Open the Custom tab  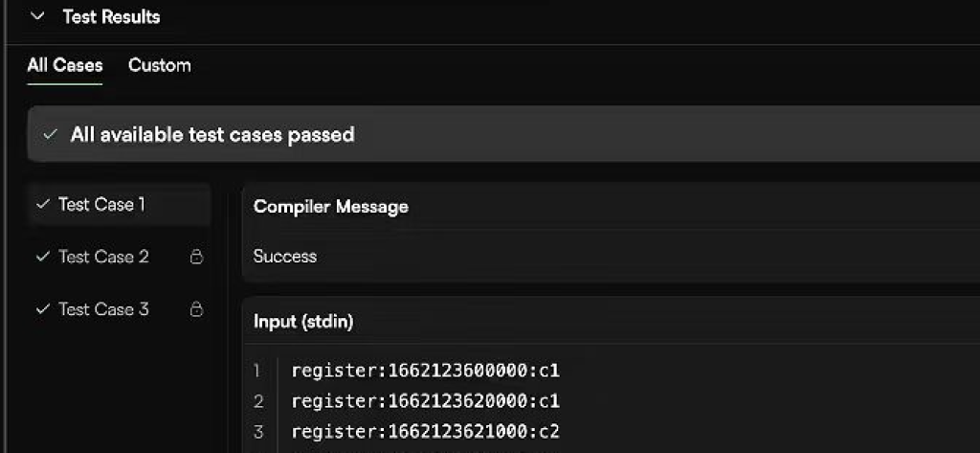click(160, 65)
